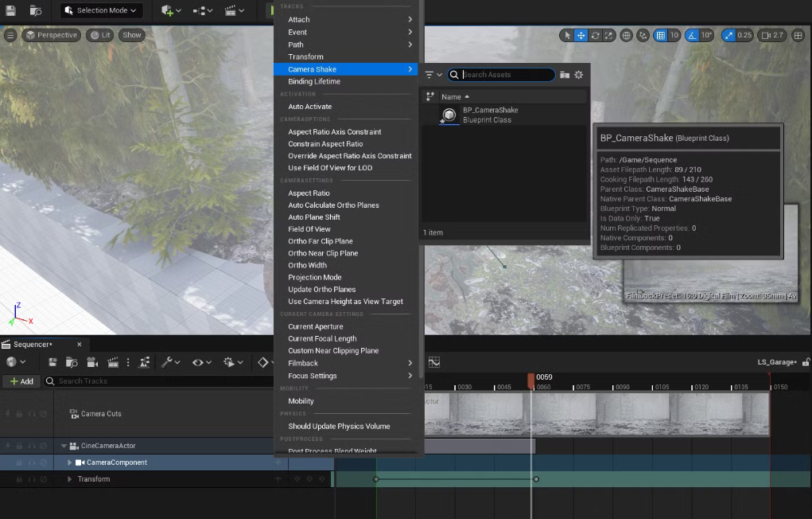This screenshot has height=519, width=812.
Task: Click the Search Assets field
Action: click(x=501, y=75)
